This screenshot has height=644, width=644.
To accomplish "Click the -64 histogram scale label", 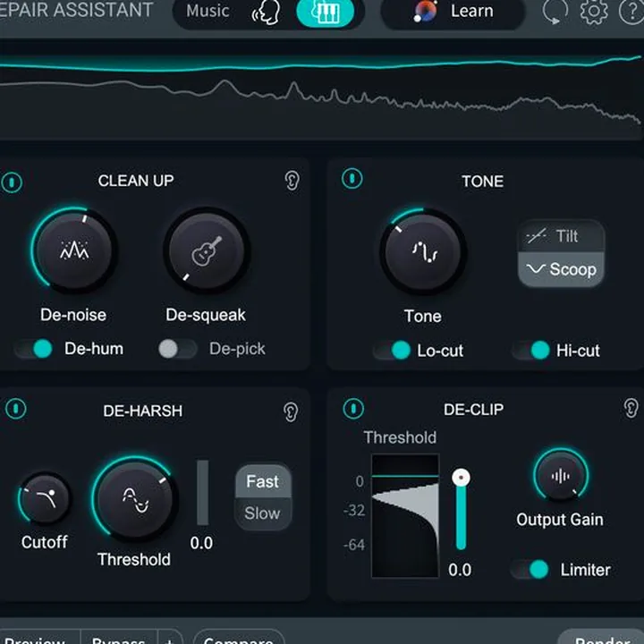I will click(x=353, y=545).
